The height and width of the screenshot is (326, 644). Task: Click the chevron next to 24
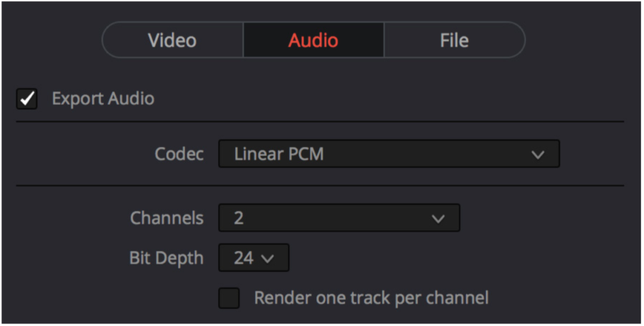267,259
